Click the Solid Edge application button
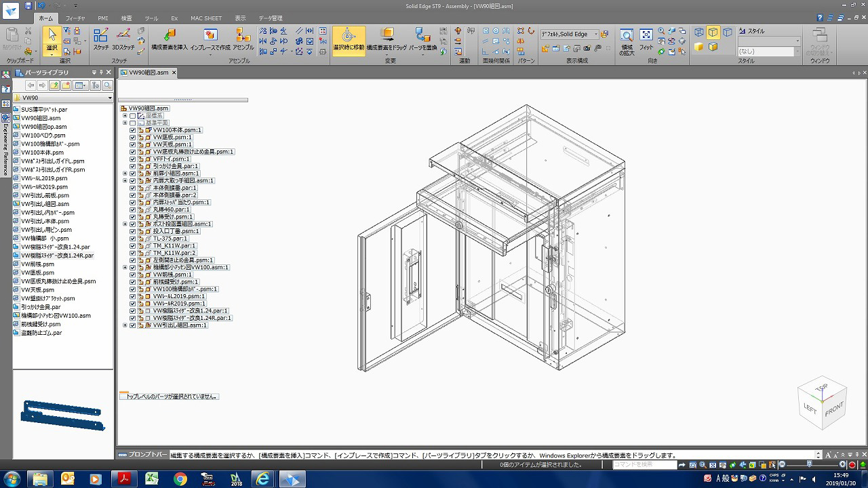Screen dimensions: 868x488 click(x=10, y=11)
